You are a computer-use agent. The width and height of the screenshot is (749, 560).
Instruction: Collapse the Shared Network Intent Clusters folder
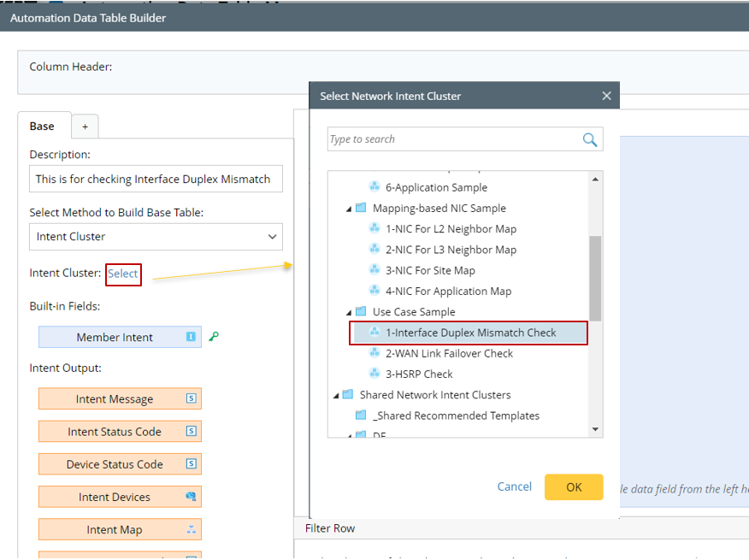[335, 395]
